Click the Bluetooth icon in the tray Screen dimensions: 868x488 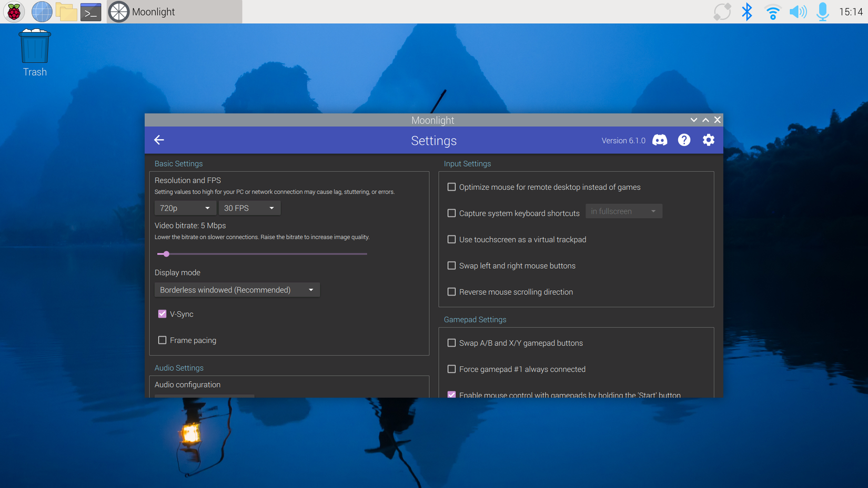coord(746,11)
